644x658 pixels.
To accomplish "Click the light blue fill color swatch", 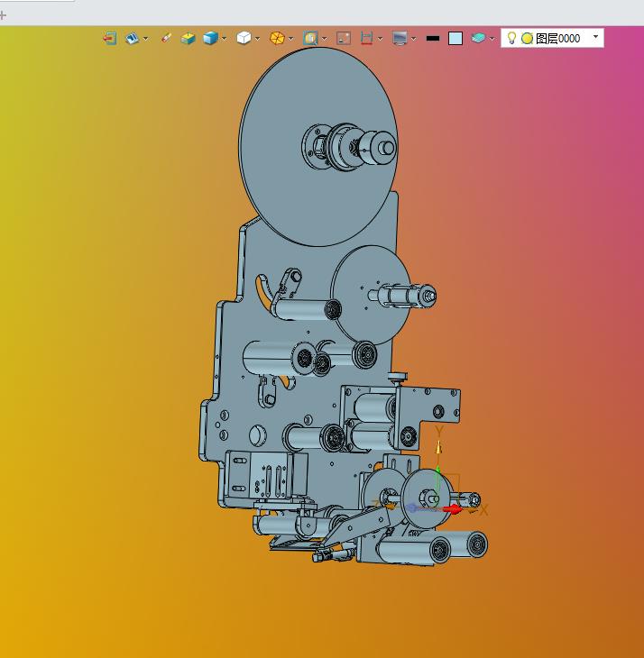I will click(x=455, y=38).
